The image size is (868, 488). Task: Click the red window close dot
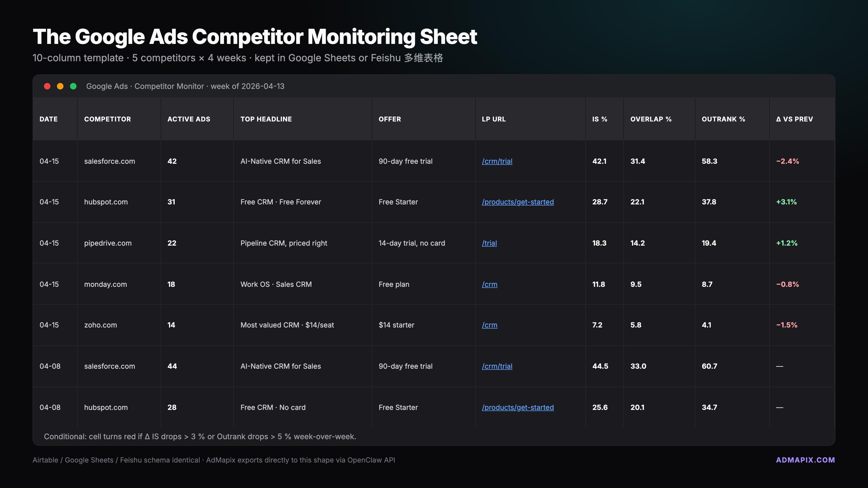point(47,86)
